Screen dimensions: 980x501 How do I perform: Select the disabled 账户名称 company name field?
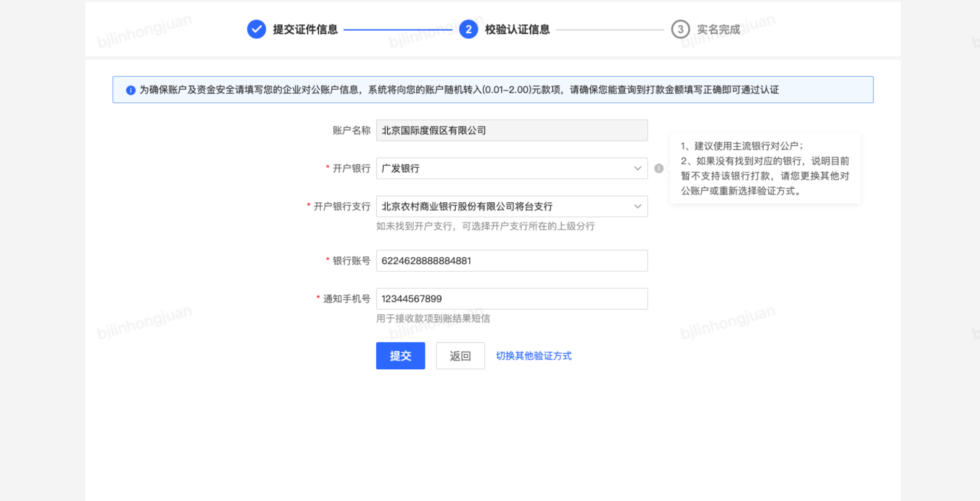pyautogui.click(x=511, y=130)
